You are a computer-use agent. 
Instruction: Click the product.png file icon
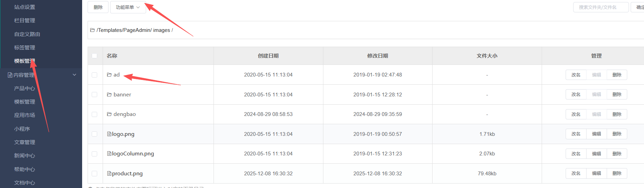pyautogui.click(x=109, y=174)
